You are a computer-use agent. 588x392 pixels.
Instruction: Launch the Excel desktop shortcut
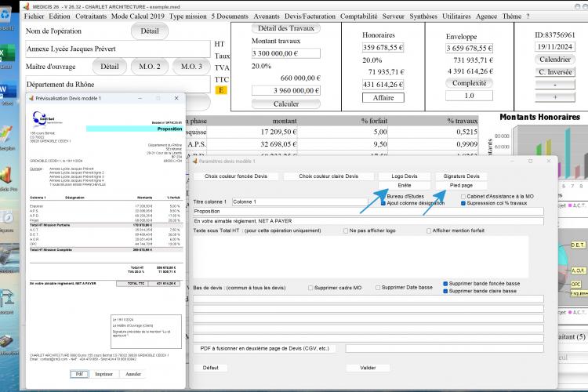[x=6, y=53]
